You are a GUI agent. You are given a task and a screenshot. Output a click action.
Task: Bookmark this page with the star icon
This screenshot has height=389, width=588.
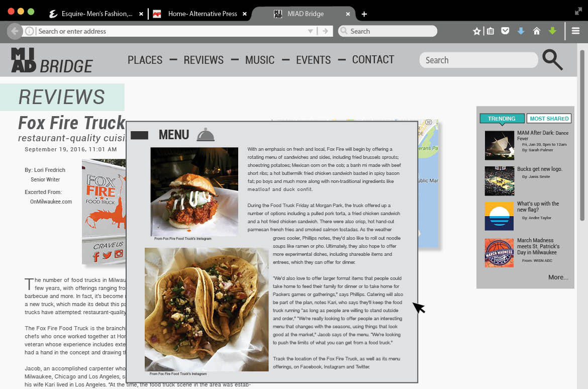coord(476,31)
